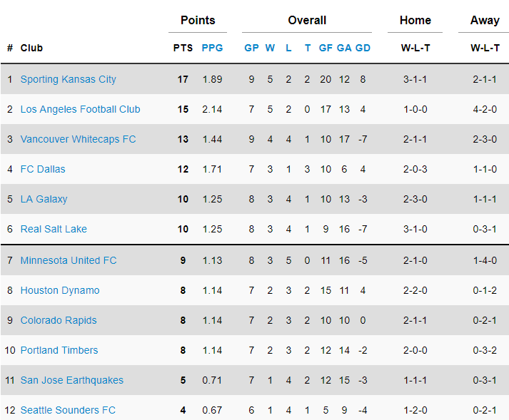
Task: Open the Sporting Kansas City club link
Action: [68, 79]
